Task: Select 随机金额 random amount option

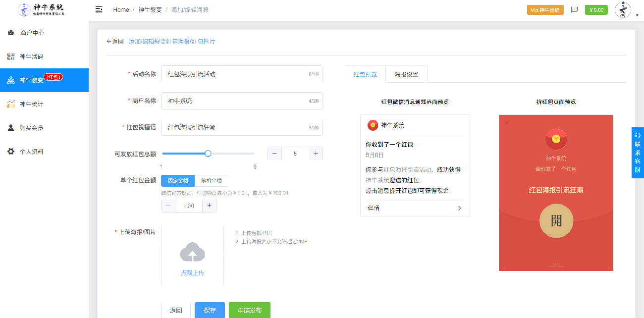Action: tap(212, 181)
